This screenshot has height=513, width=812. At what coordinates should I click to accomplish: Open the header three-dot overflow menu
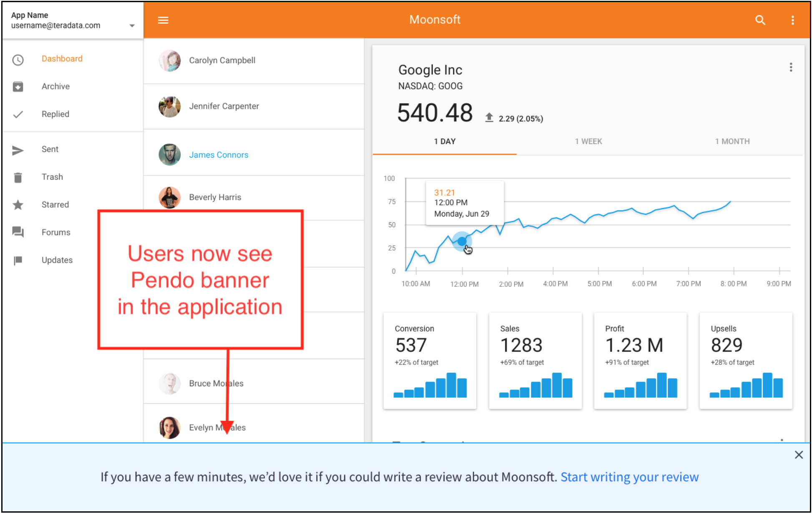[x=792, y=20]
